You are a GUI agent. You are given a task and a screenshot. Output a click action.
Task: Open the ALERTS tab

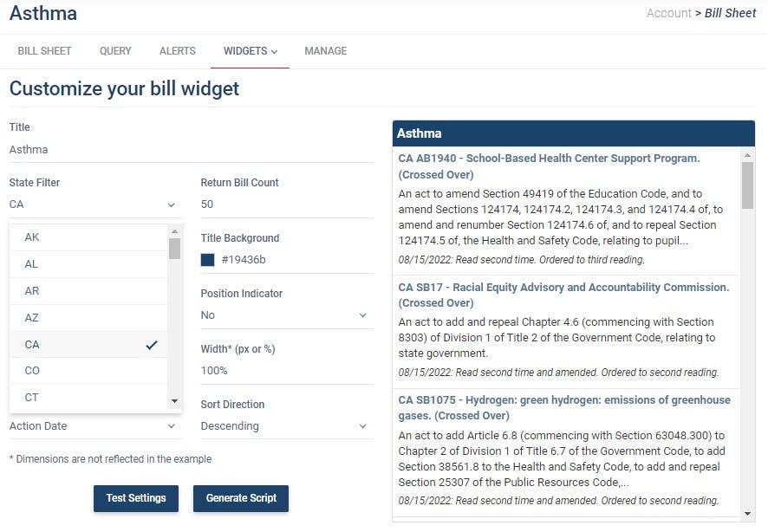(177, 51)
